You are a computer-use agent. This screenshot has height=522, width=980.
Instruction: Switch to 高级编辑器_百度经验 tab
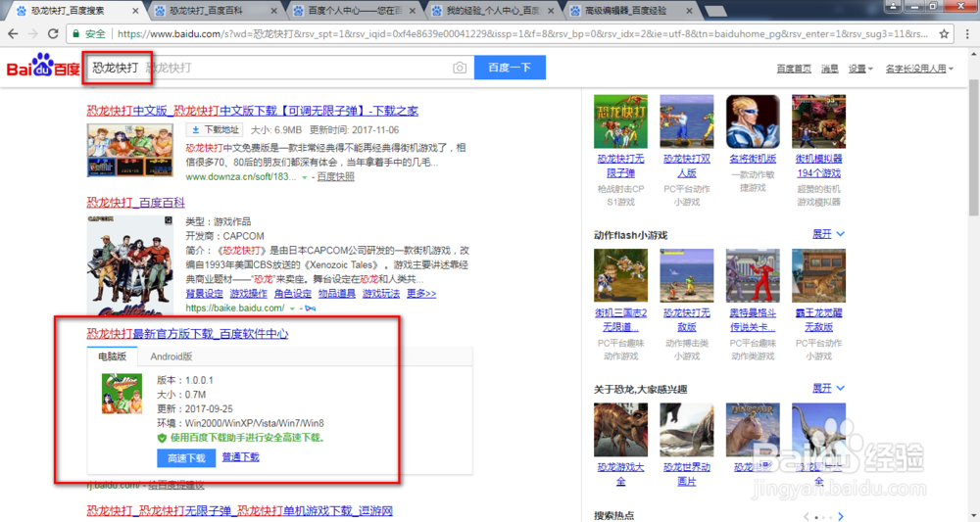(x=631, y=11)
